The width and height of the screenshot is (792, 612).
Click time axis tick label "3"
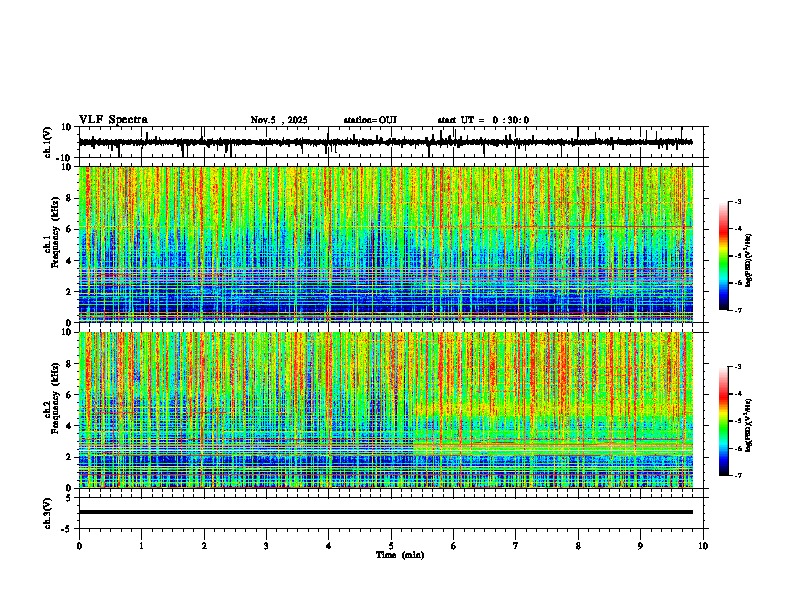(x=266, y=546)
